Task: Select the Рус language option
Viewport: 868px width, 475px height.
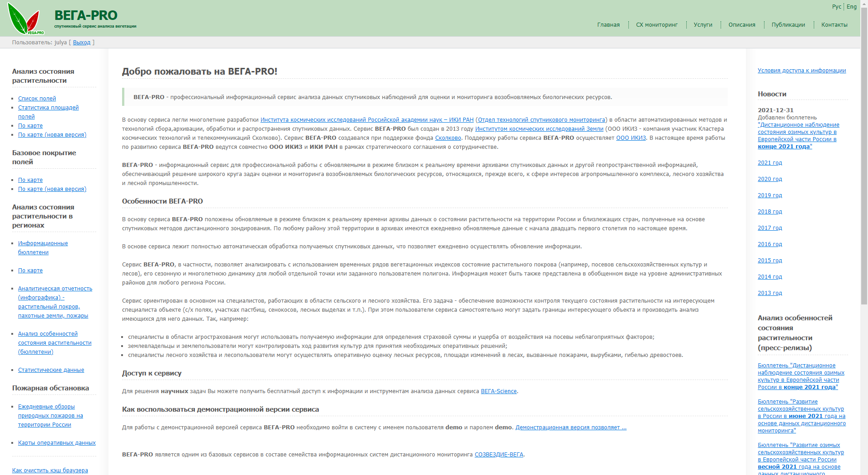Action: 837,7
